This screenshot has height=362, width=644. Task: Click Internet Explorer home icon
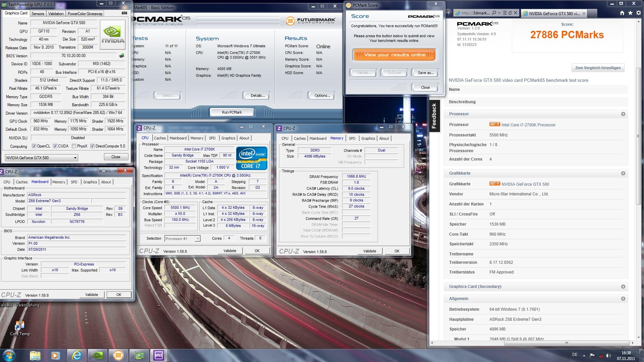click(x=622, y=13)
